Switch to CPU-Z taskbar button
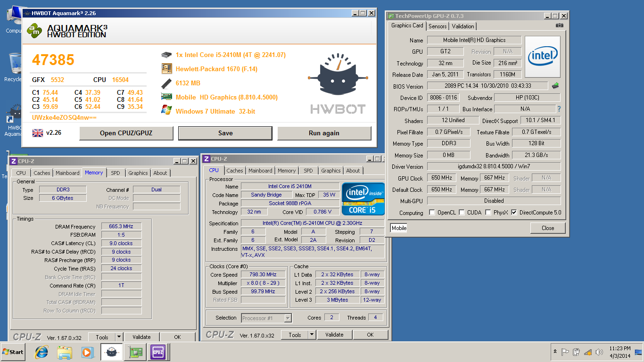 [x=158, y=352]
